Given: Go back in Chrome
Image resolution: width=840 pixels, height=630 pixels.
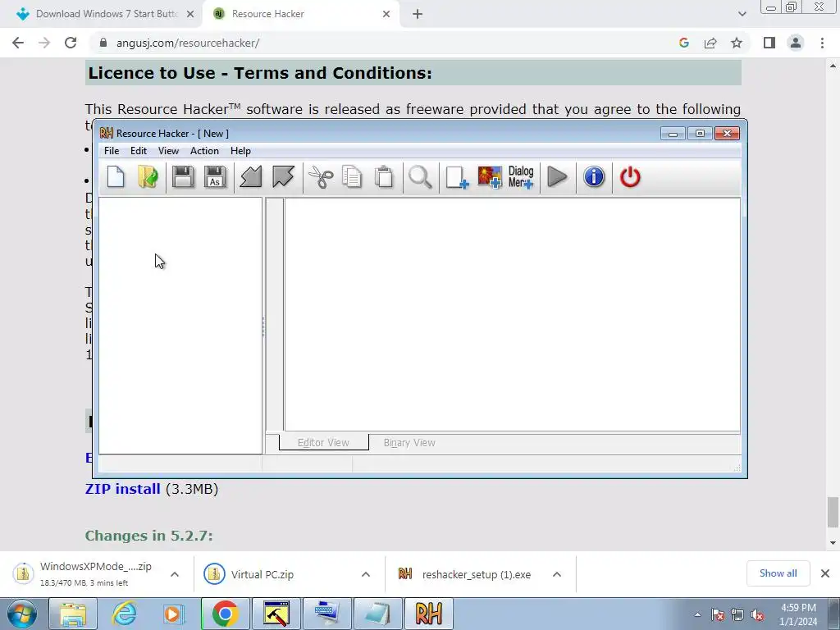Looking at the screenshot, I should click(18, 43).
